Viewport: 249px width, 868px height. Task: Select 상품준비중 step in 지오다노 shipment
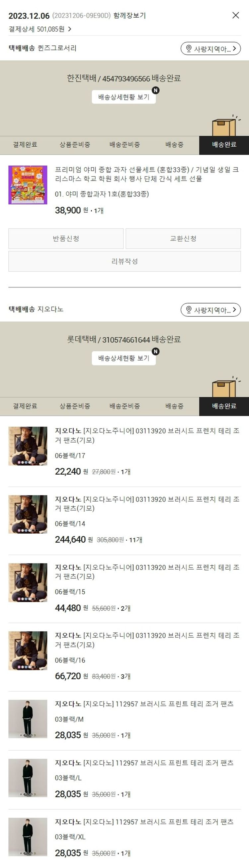tap(75, 406)
